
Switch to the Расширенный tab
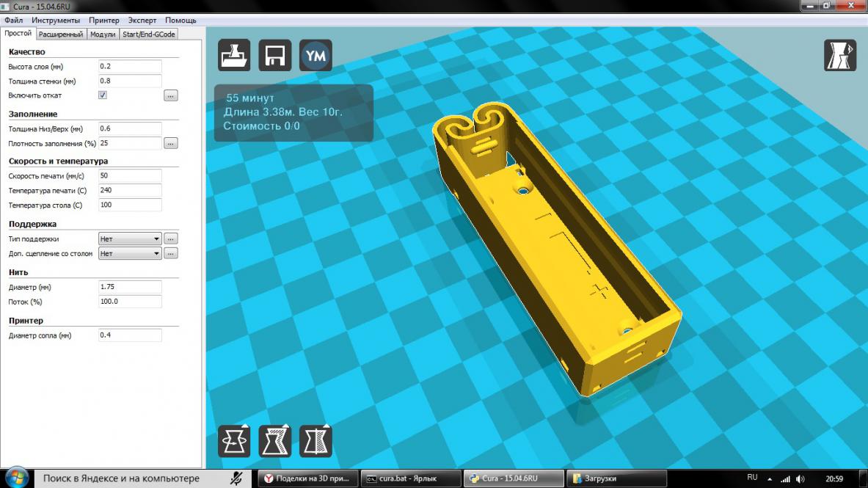click(x=61, y=34)
